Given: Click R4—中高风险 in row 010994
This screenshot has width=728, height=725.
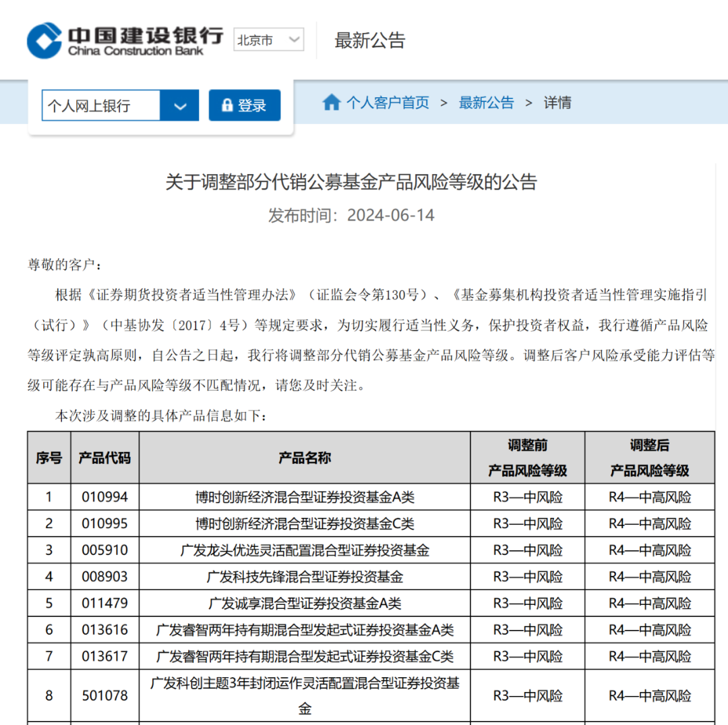Looking at the screenshot, I should 650,497.
